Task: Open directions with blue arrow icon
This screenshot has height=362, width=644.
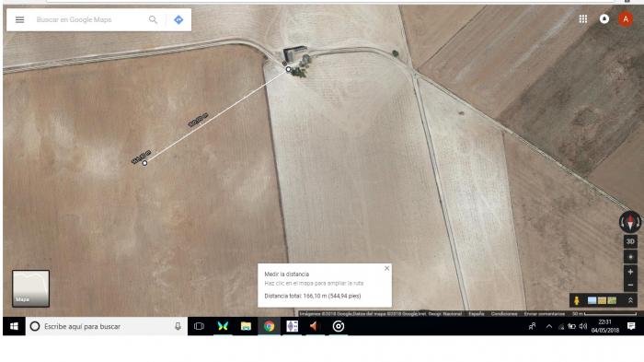Action: pos(178,19)
